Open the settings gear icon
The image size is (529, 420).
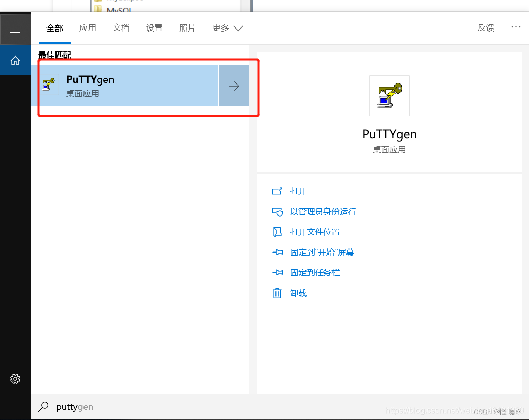pyautogui.click(x=15, y=378)
